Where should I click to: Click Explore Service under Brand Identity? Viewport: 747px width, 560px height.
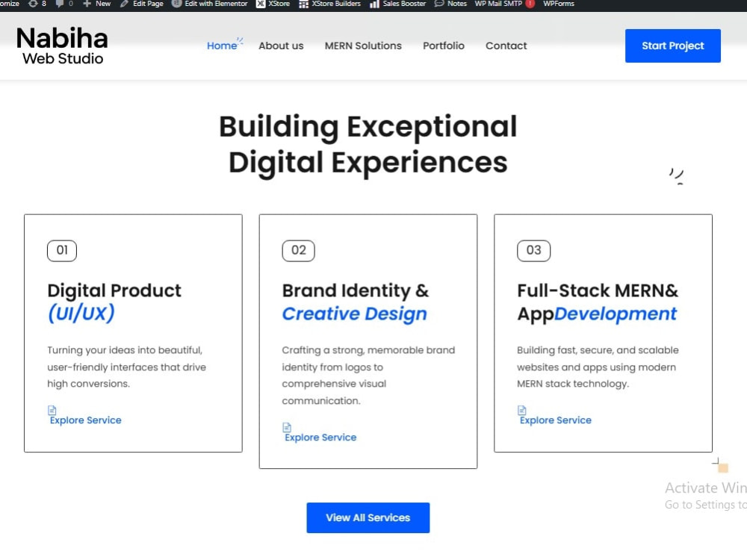320,437
